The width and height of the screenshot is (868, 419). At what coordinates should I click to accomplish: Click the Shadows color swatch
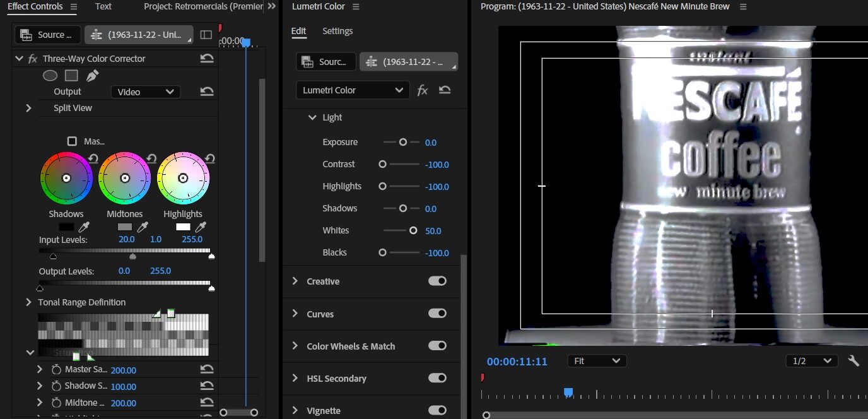click(x=66, y=227)
